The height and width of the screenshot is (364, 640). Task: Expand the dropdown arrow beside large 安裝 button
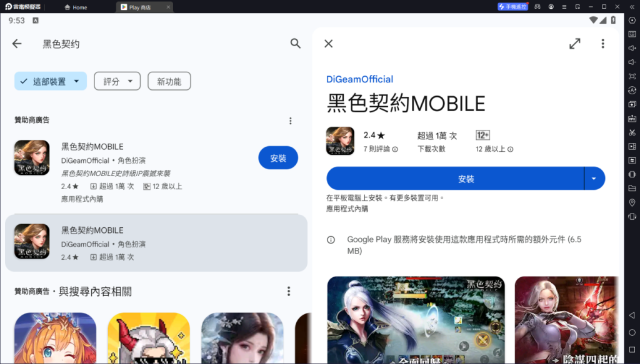click(x=594, y=179)
